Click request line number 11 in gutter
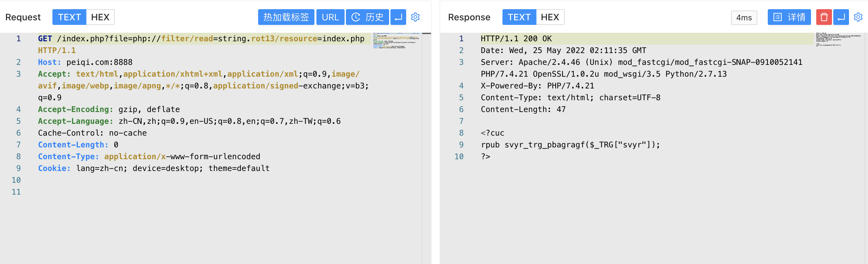 pyautogui.click(x=16, y=192)
